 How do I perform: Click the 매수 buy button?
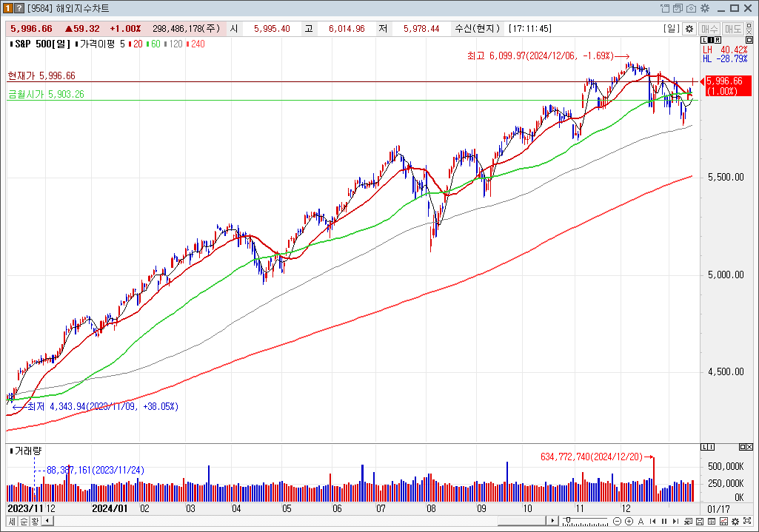point(709,29)
